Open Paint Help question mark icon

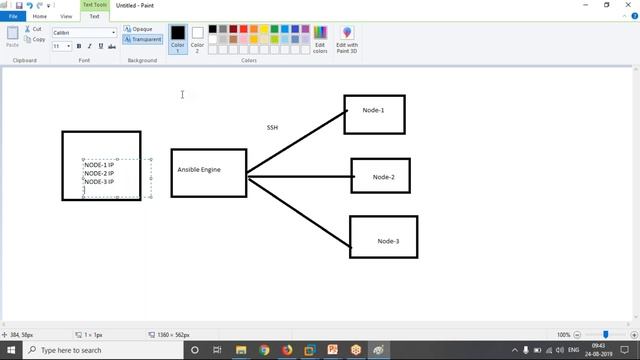coord(634,16)
